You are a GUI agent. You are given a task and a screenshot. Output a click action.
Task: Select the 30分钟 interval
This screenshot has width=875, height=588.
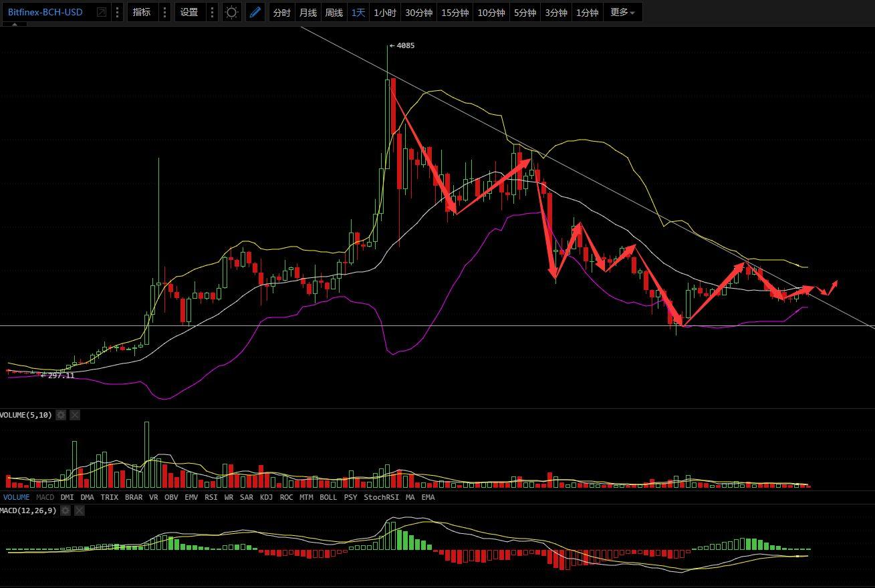point(419,13)
